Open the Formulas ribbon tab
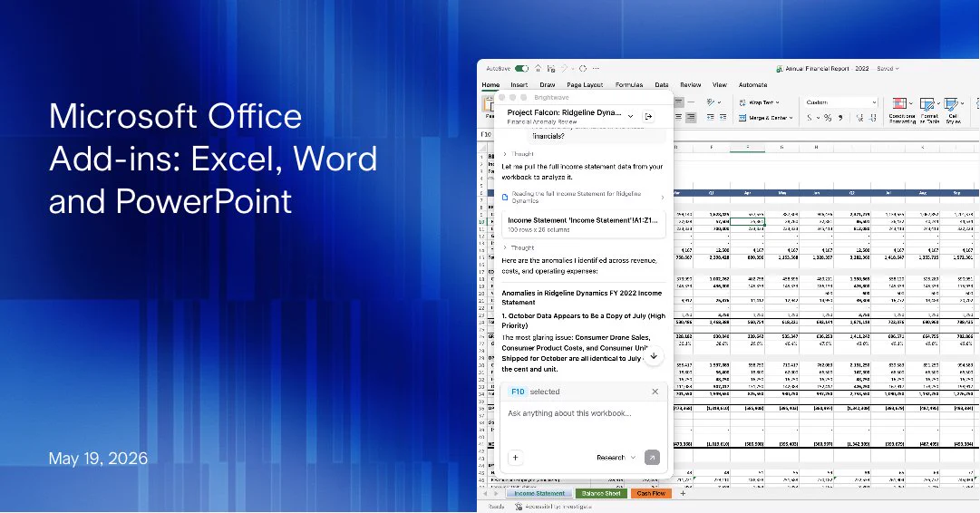This screenshot has height=513, width=980. (629, 85)
